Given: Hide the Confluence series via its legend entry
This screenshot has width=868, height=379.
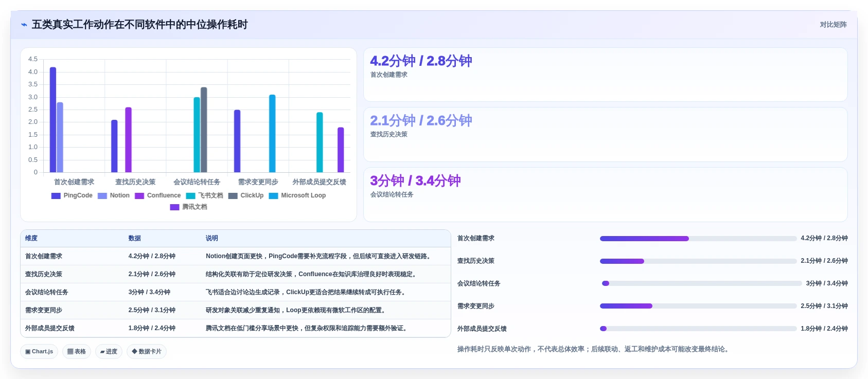Looking at the screenshot, I should click(158, 195).
